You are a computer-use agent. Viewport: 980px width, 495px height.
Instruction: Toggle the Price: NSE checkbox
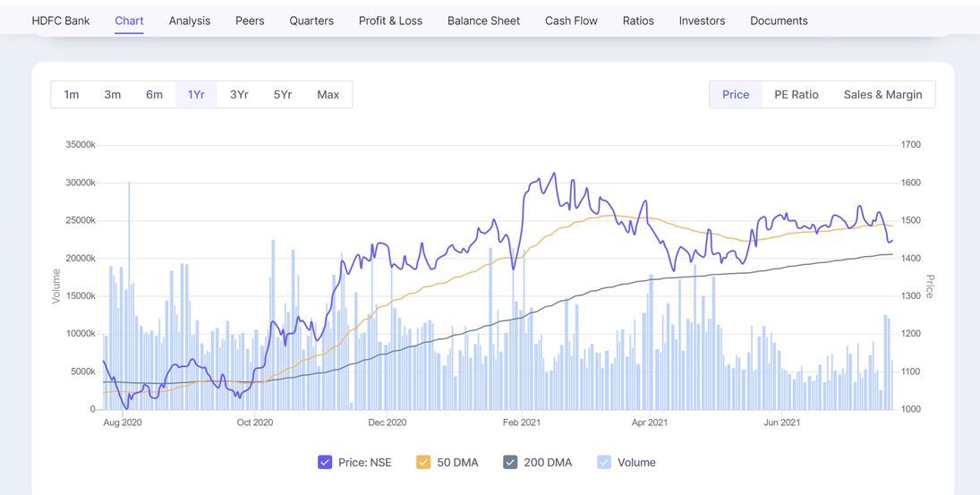point(325,463)
